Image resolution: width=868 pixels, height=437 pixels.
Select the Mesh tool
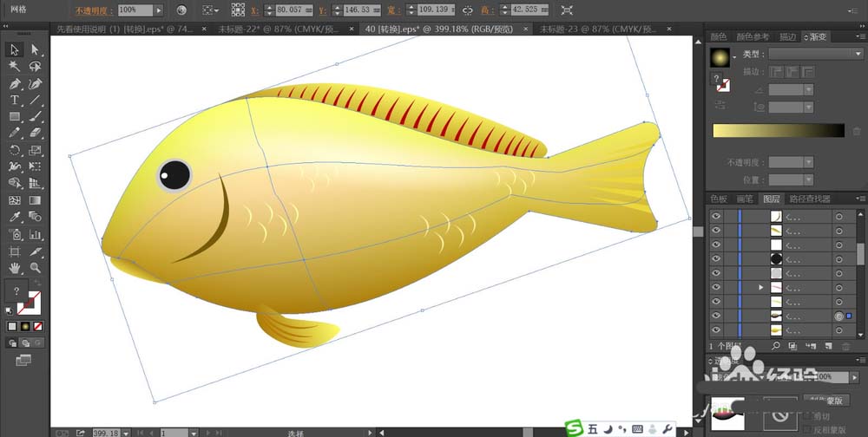click(15, 200)
